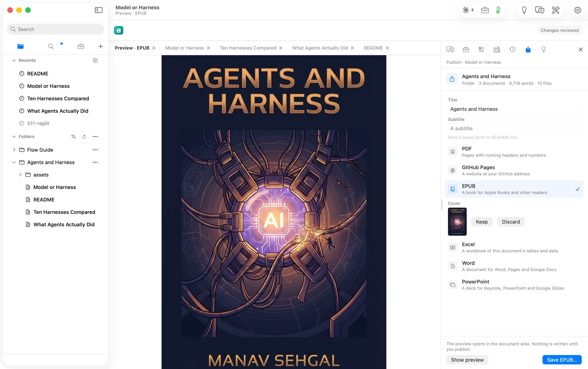Discard the generated cover
Image resolution: width=588 pixels, height=369 pixels.
[511, 222]
